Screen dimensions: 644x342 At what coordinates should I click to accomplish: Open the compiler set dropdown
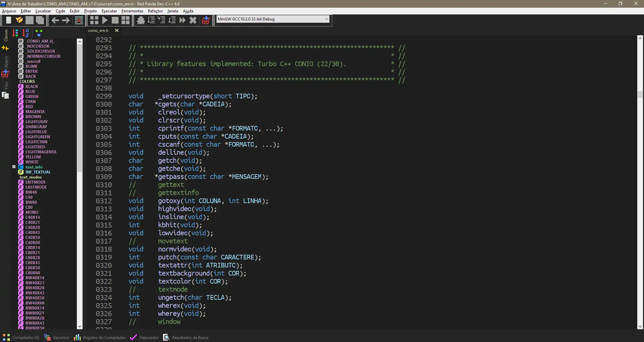[x=326, y=19]
